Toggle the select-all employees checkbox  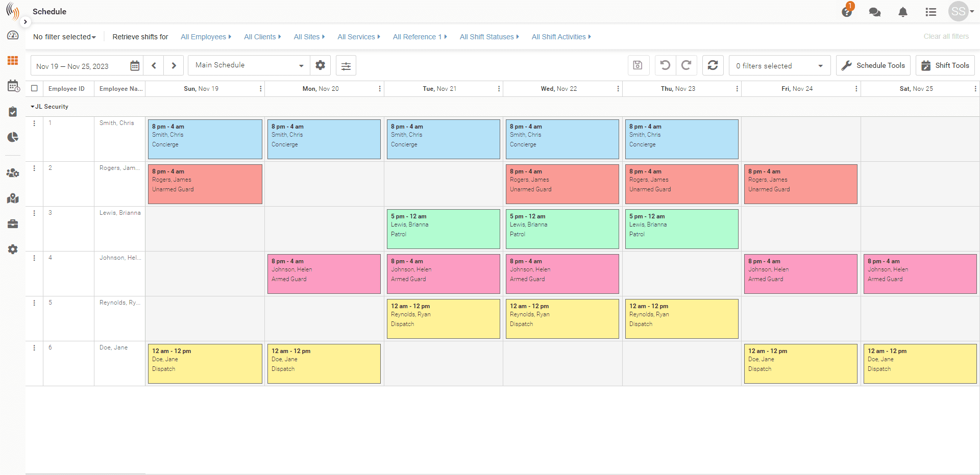pyautogui.click(x=35, y=88)
